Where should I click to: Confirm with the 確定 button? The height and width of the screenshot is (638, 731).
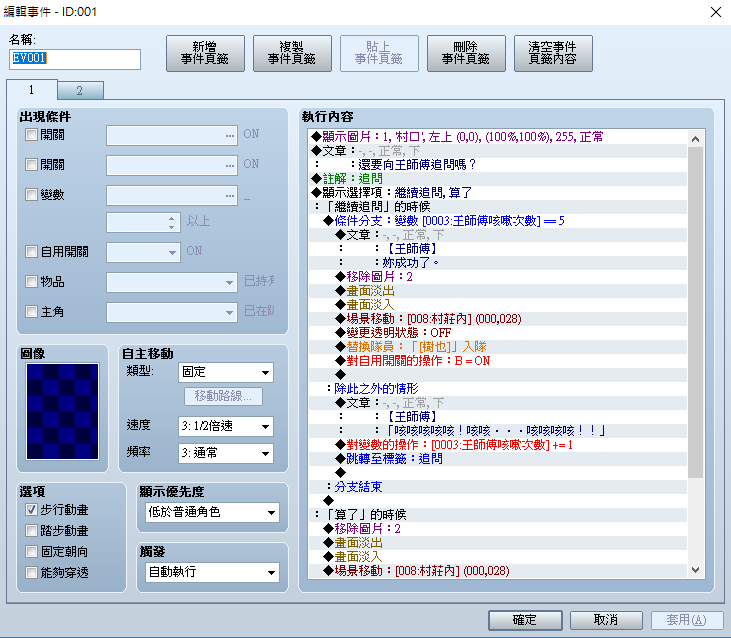(525, 620)
